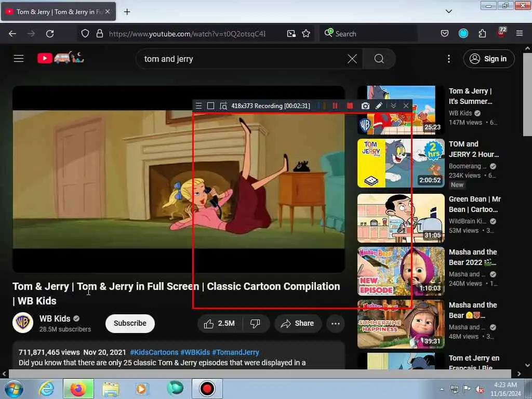Image resolution: width=532 pixels, height=399 pixels.
Task: Stop the screen recording
Action: [350, 106]
